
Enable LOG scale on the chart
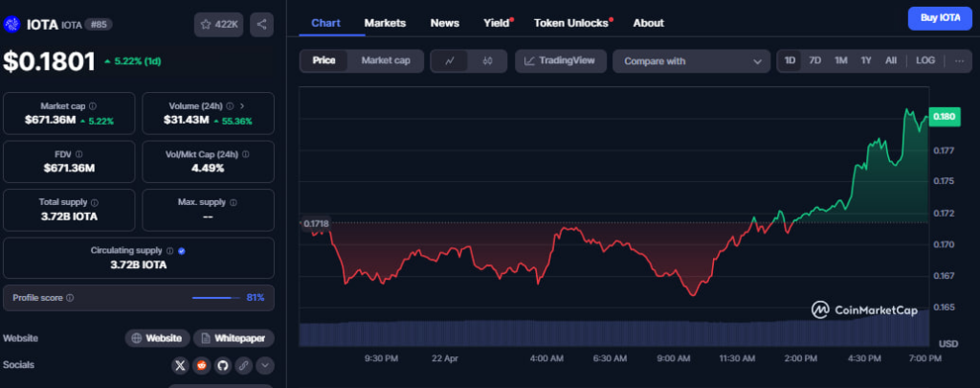pyautogui.click(x=925, y=60)
